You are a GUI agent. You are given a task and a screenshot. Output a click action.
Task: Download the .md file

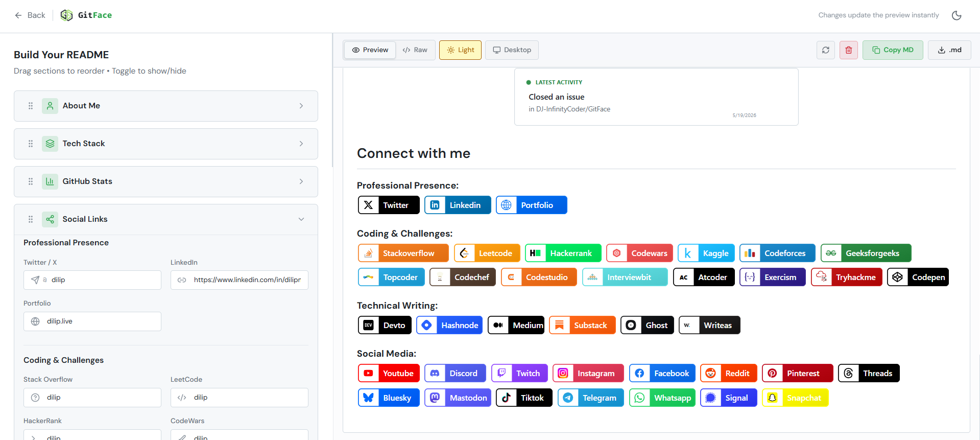tap(949, 50)
